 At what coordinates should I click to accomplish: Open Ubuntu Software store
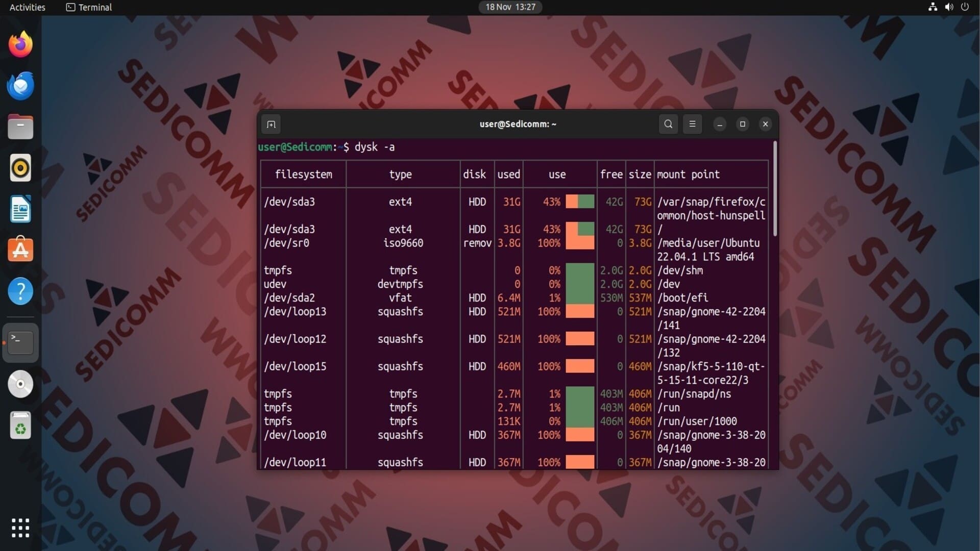pos(20,250)
